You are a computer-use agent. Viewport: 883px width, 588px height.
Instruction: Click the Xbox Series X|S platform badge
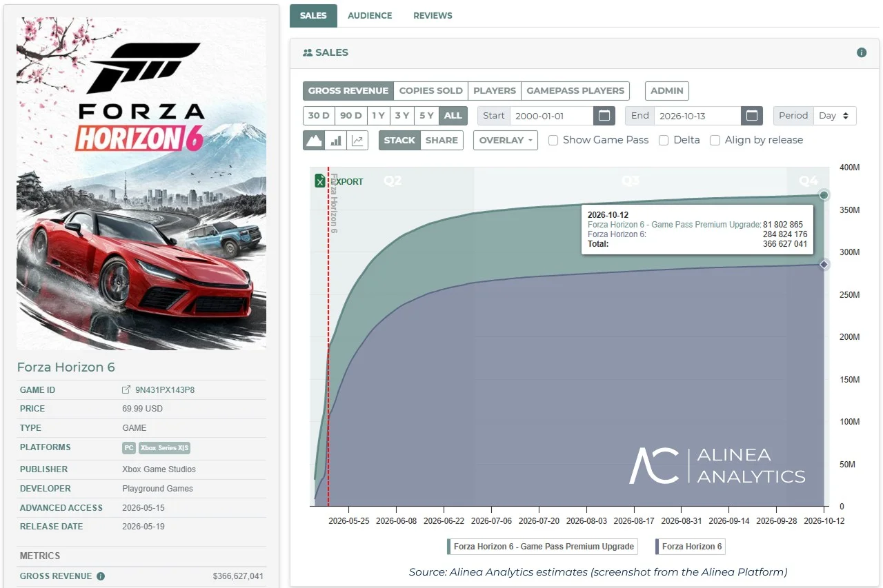(x=164, y=448)
